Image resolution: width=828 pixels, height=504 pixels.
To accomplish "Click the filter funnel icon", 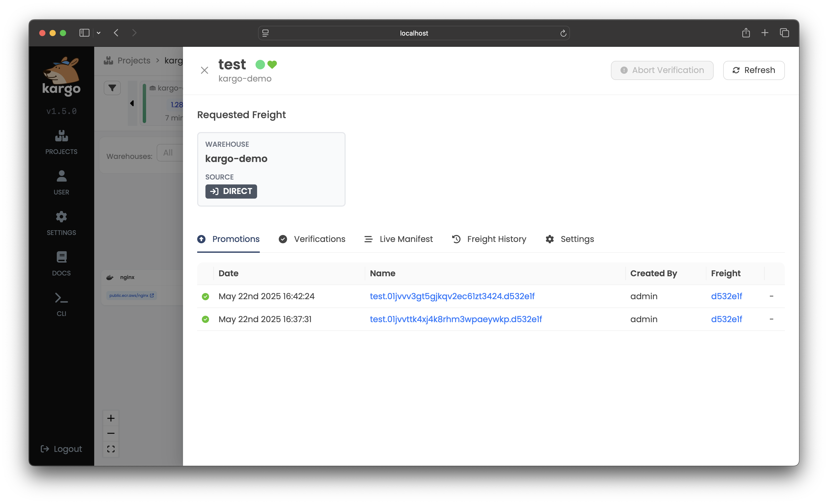I will [x=112, y=88].
